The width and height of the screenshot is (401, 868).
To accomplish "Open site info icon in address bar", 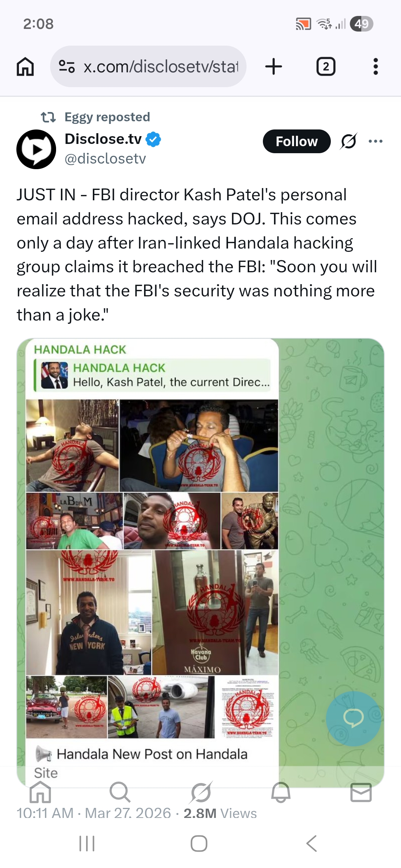I will pyautogui.click(x=67, y=66).
